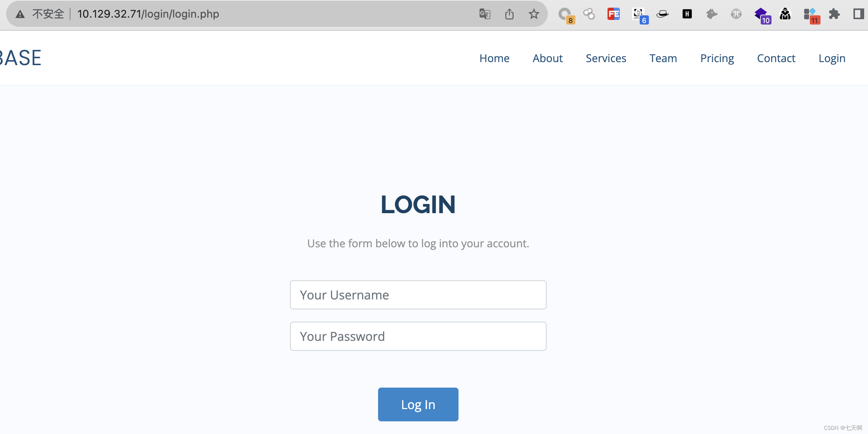Screen dimensions: 868x434
Task: Click the Login link in top navbar
Action: click(832, 58)
